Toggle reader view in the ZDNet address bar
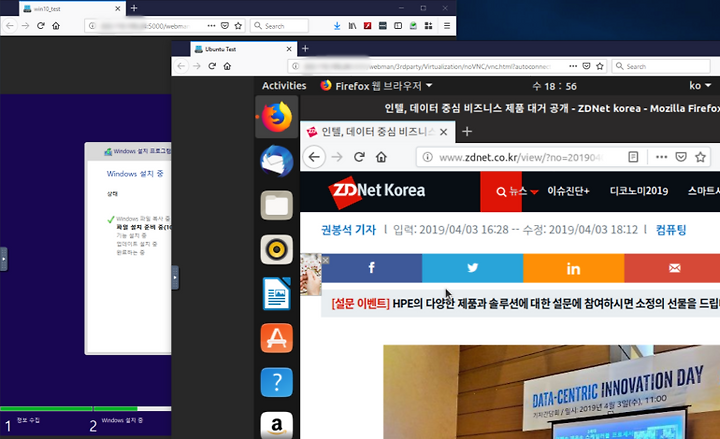Screen dimensions: 720x439 633,157
